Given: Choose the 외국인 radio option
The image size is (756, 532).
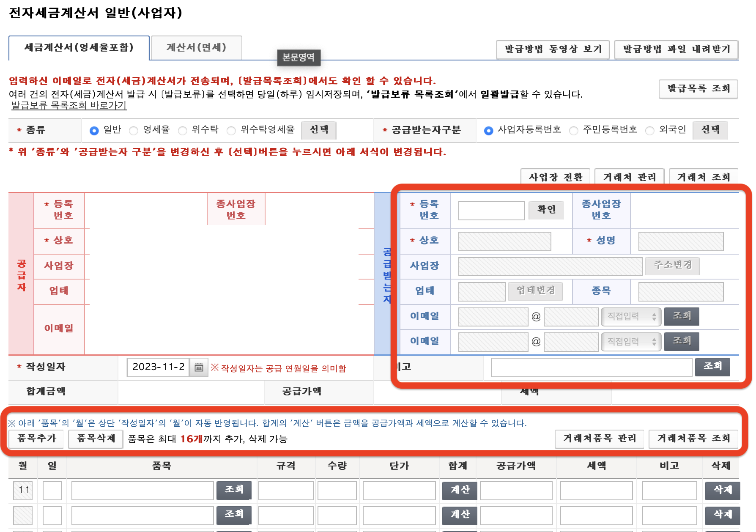Looking at the screenshot, I should pyautogui.click(x=649, y=130).
